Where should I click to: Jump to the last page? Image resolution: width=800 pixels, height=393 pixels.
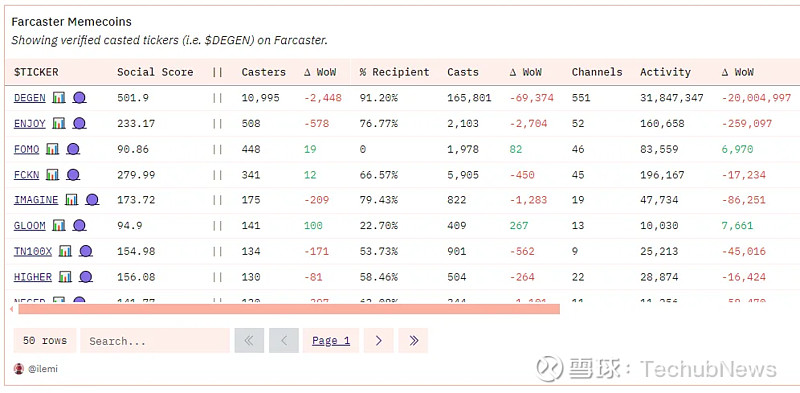coord(413,340)
